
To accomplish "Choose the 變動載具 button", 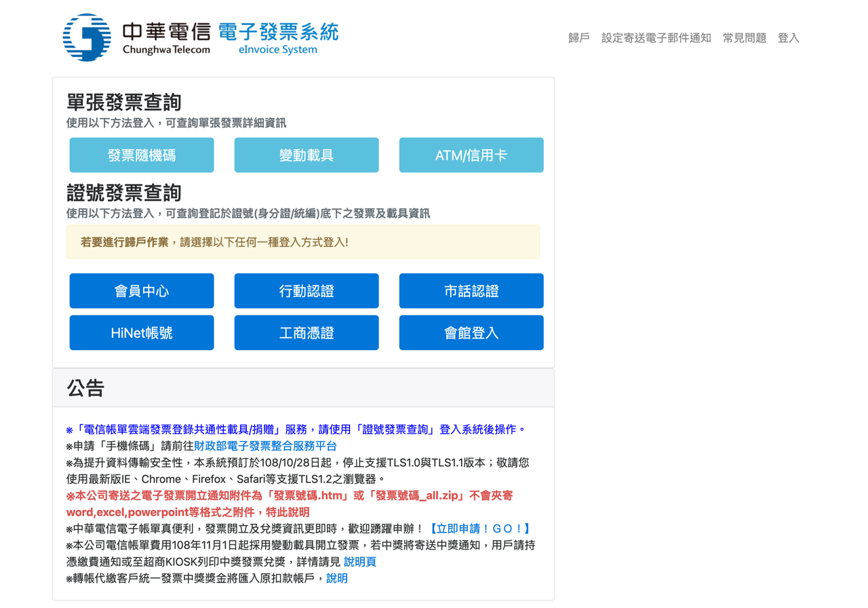I will click(x=307, y=155).
